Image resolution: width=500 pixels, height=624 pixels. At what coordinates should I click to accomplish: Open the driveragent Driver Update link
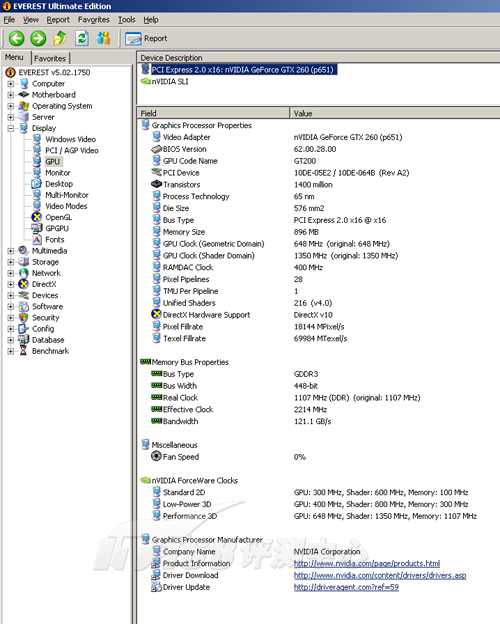(346, 587)
